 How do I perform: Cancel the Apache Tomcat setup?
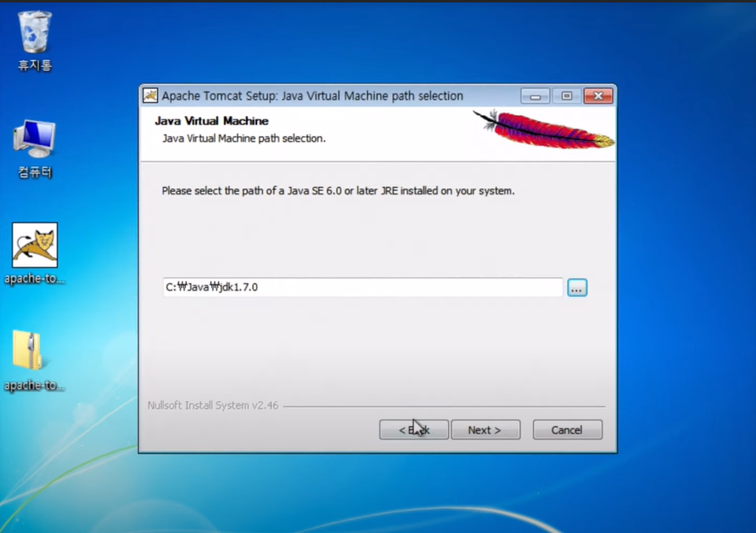pyautogui.click(x=567, y=430)
